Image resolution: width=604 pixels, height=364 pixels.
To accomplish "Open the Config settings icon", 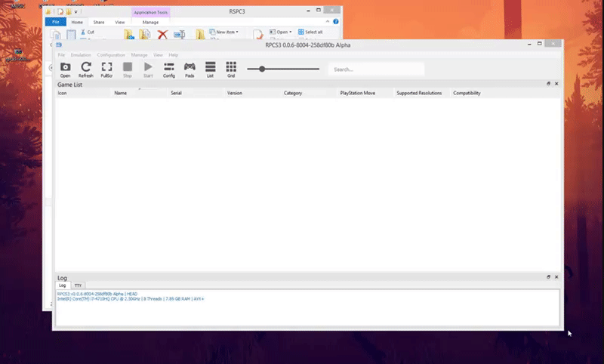I will (168, 69).
